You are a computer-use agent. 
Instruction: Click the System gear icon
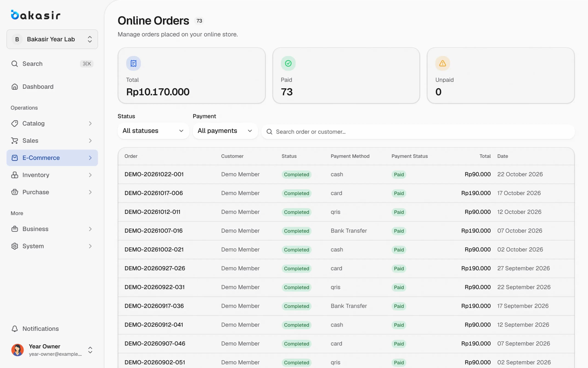point(14,246)
